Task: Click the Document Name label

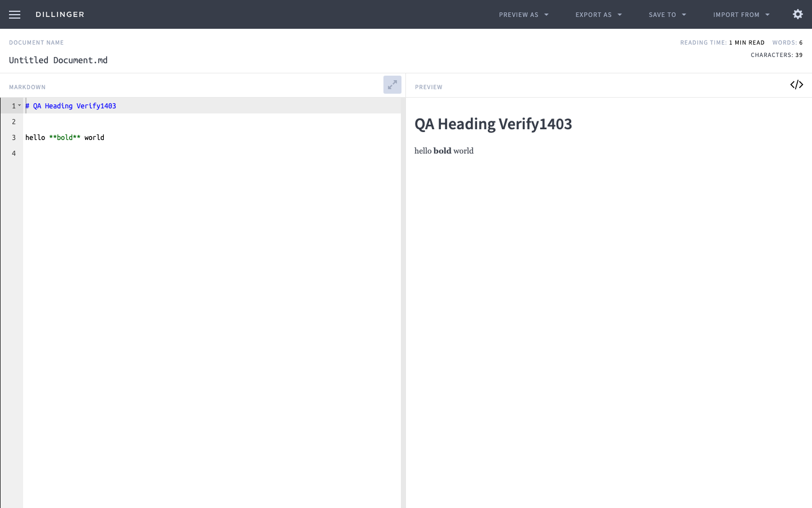Action: 36,43
